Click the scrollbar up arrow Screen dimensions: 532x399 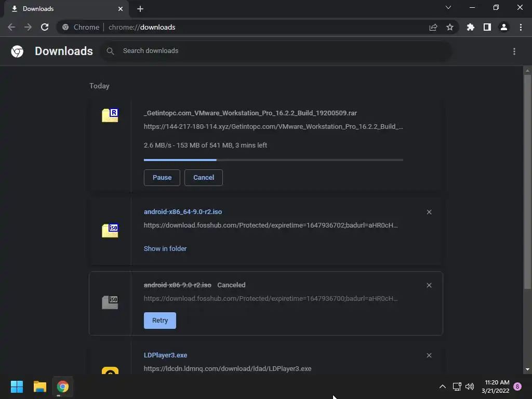pyautogui.click(x=527, y=71)
